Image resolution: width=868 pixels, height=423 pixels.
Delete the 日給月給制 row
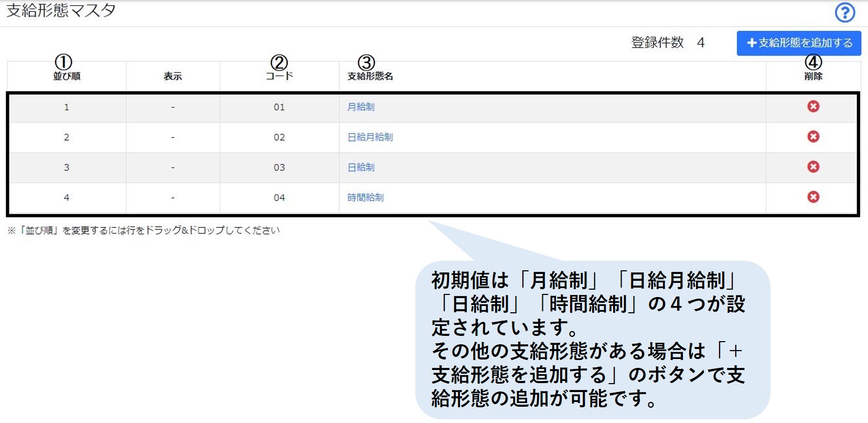point(813,136)
